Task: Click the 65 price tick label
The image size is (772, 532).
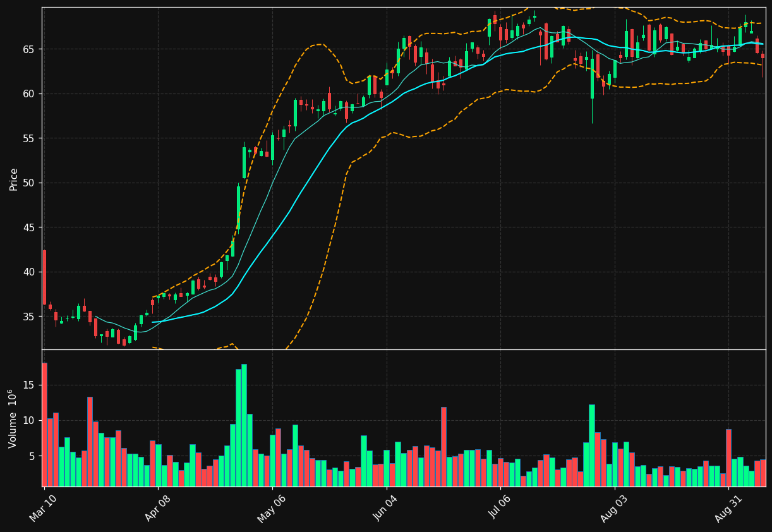Action: point(30,49)
